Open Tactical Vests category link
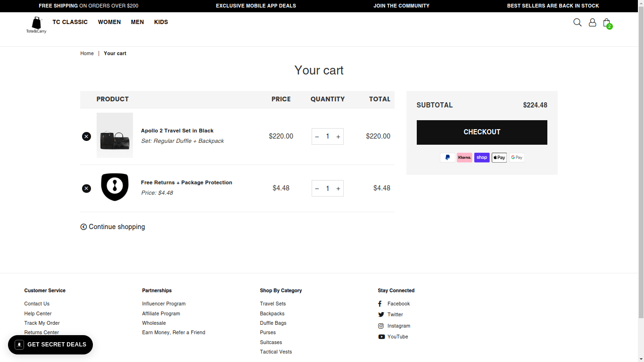Image resolution: width=644 pixels, height=362 pixels. (276, 352)
